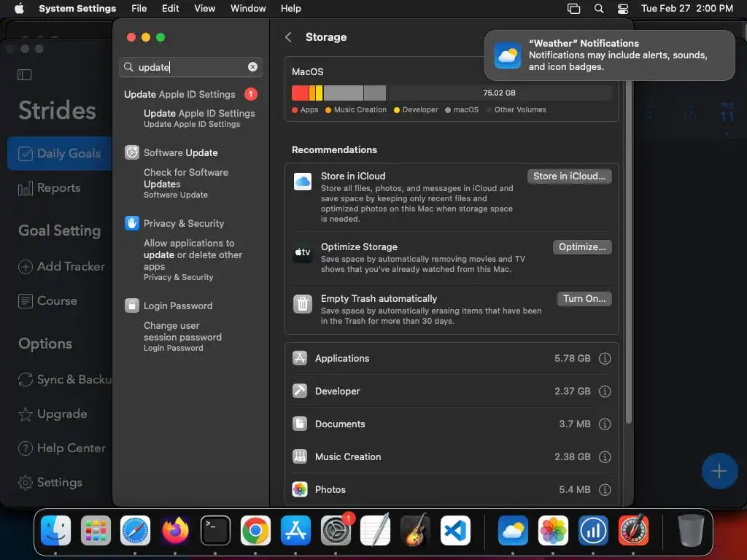Click the Privacy & Security hand icon
The width and height of the screenshot is (747, 560).
pos(132,223)
